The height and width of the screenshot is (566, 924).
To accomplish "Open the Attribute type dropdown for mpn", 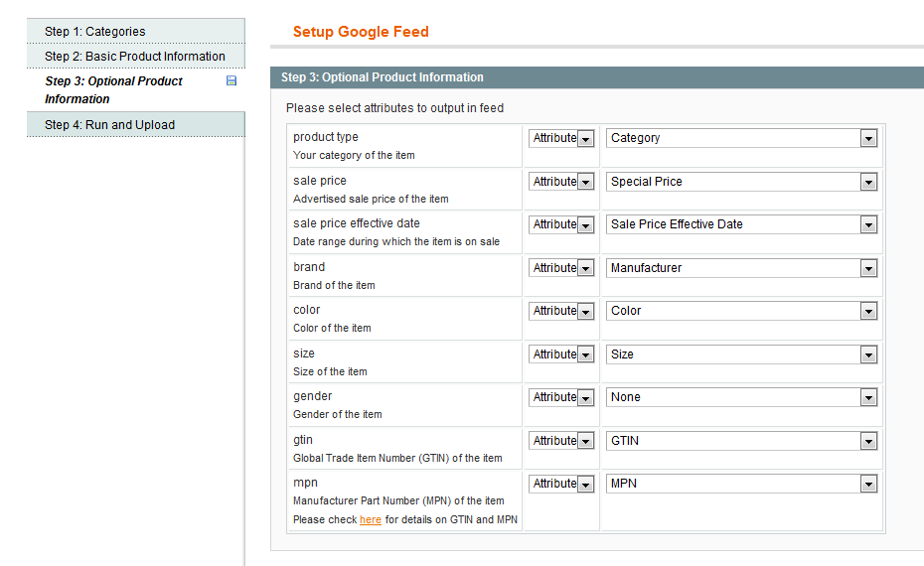I will coord(561,484).
